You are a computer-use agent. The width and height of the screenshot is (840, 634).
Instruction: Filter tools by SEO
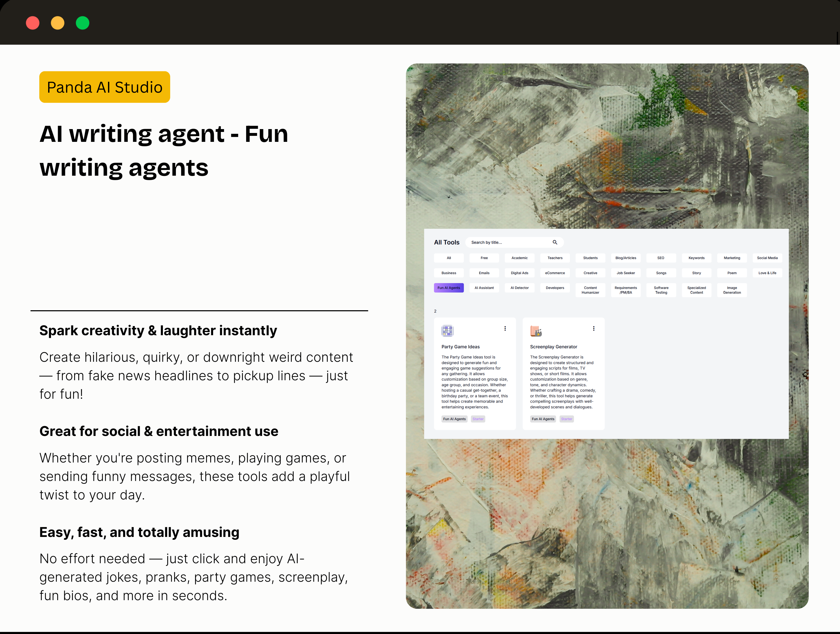(x=661, y=258)
